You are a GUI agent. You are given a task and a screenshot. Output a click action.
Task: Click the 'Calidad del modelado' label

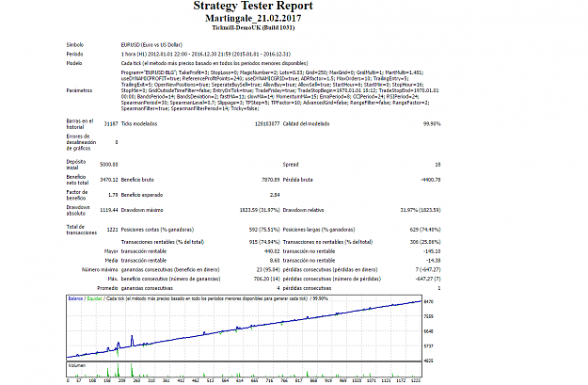coord(306,124)
